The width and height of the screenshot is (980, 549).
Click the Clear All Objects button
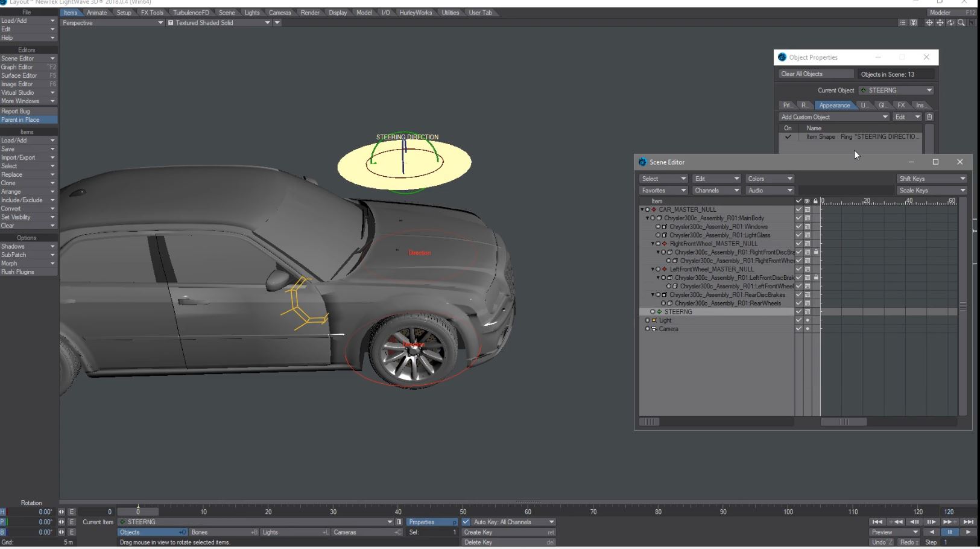815,74
